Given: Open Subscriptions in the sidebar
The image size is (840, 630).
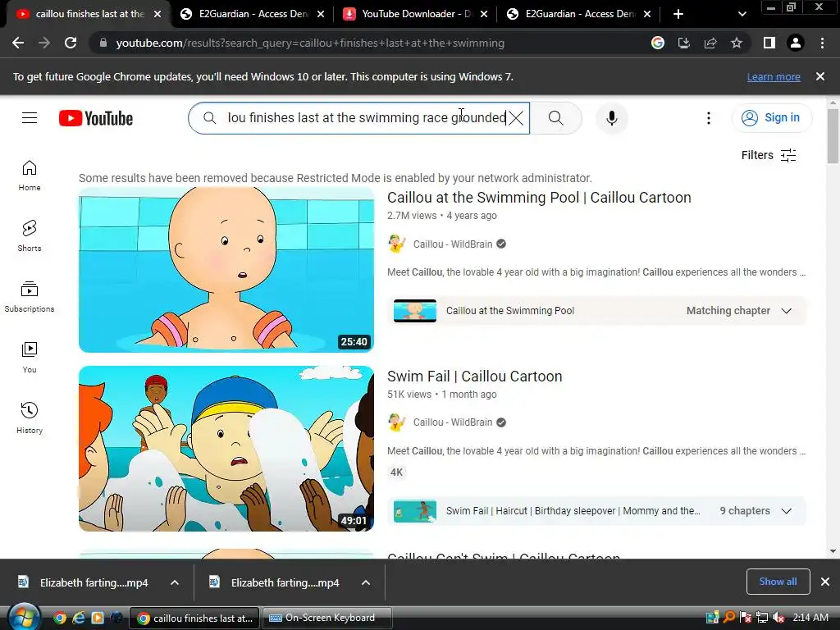Looking at the screenshot, I should [x=30, y=297].
